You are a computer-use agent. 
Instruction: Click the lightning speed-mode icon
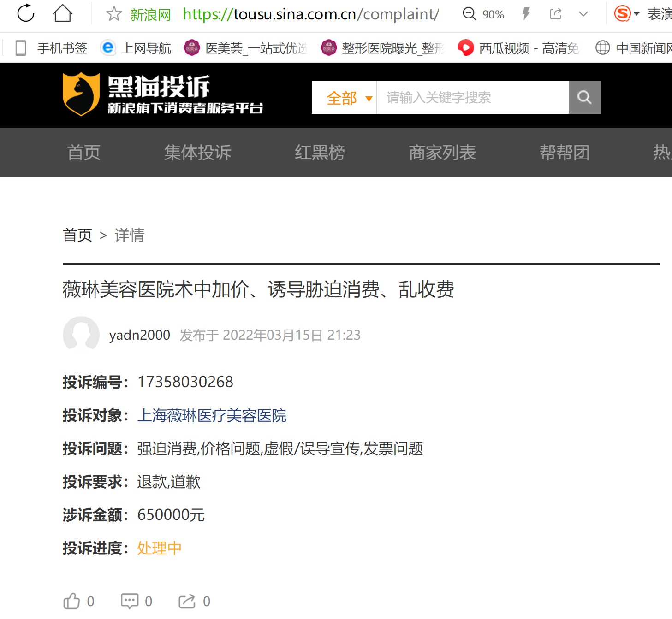click(526, 14)
